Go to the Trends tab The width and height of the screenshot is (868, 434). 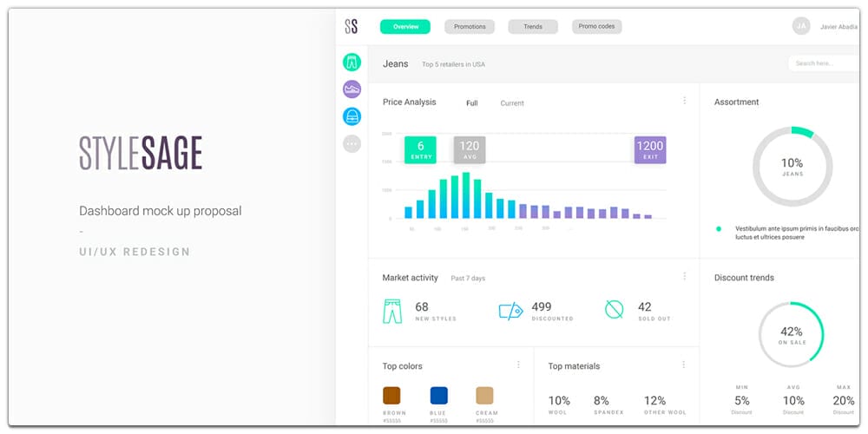pyautogui.click(x=533, y=27)
